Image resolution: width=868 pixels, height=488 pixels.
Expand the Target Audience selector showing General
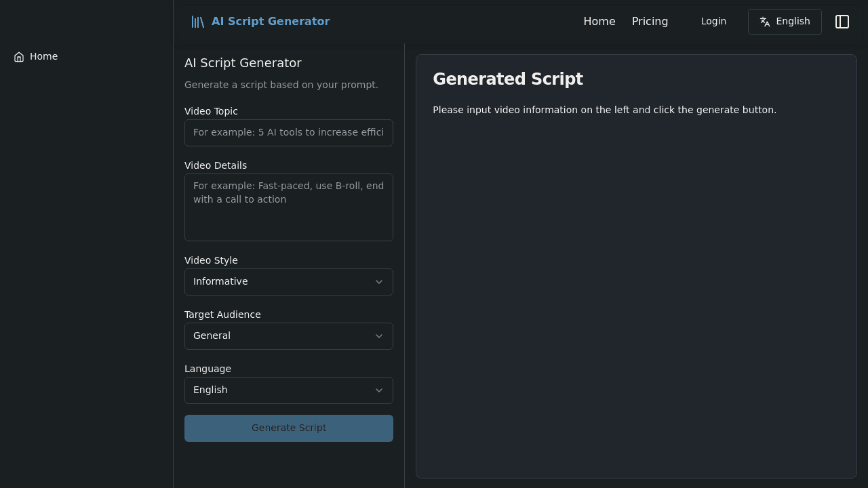pos(288,336)
